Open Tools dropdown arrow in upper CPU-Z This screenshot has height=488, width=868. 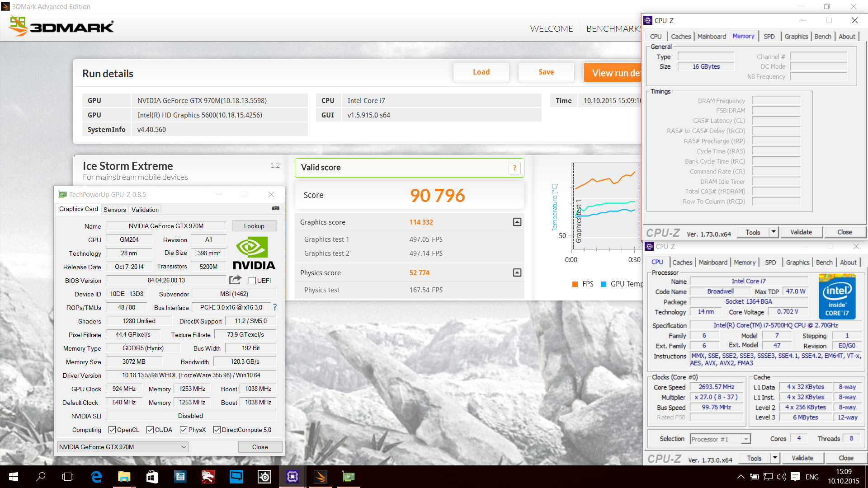[x=774, y=232]
